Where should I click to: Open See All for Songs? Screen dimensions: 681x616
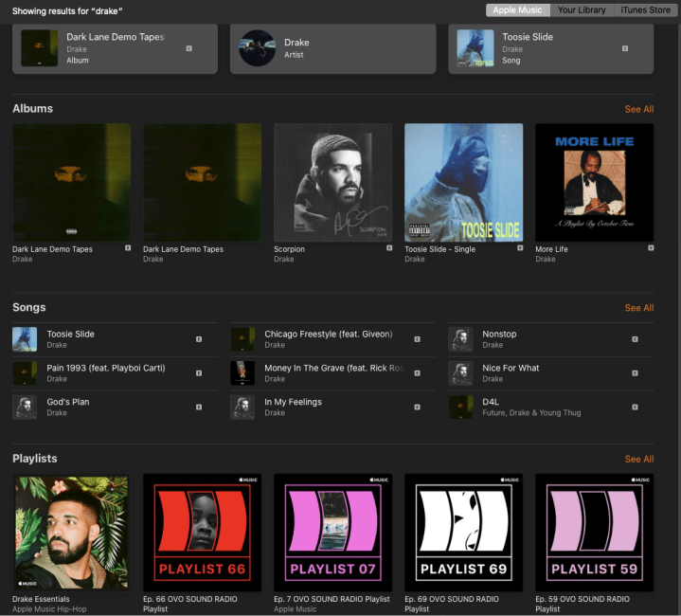coord(639,308)
